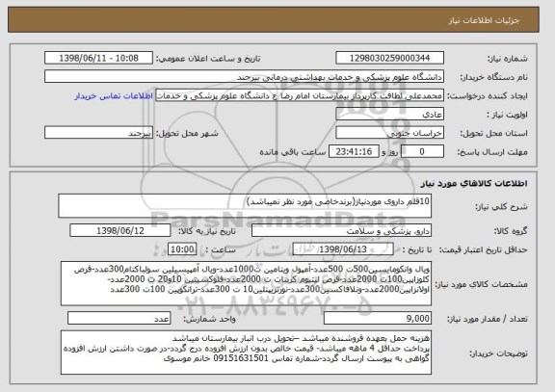Click the contact phone number 09151631501
This screenshot has width=555, height=392.
[240, 358]
